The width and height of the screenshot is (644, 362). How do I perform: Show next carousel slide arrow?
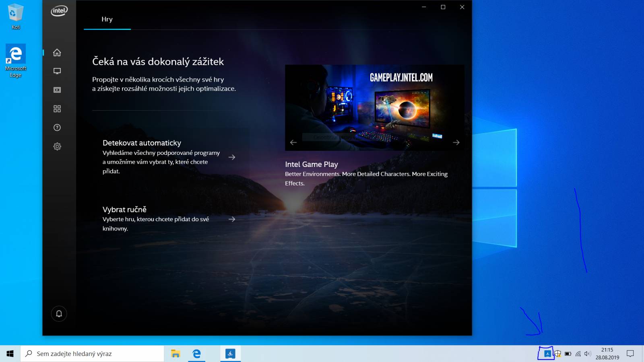click(x=456, y=142)
